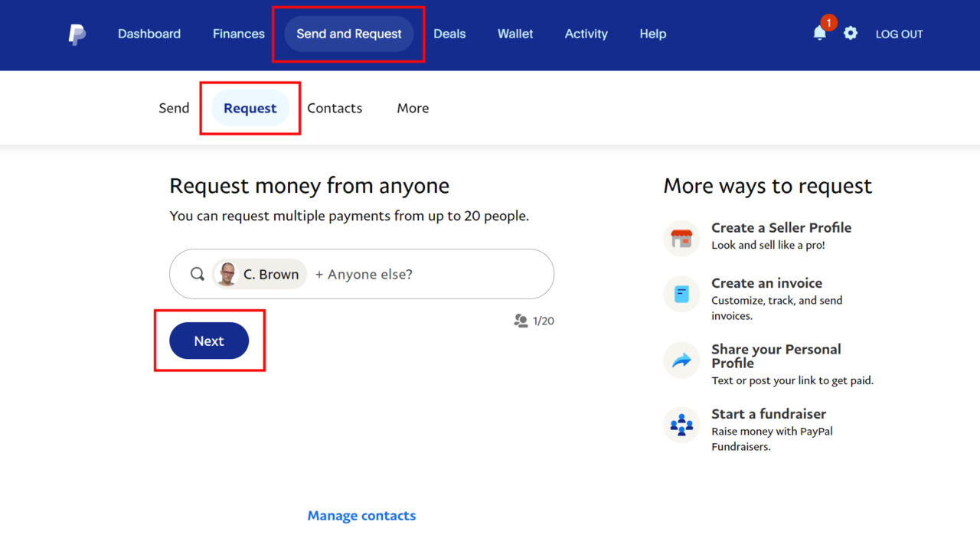Click LOG OUT
Image resolution: width=980 pixels, height=551 pixels.
click(x=899, y=34)
